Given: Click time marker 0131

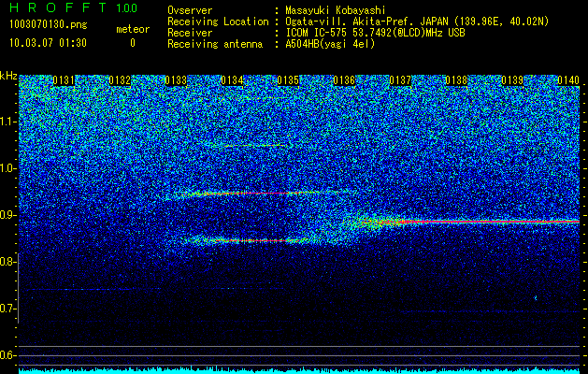Looking at the screenshot, I should 64,80.
